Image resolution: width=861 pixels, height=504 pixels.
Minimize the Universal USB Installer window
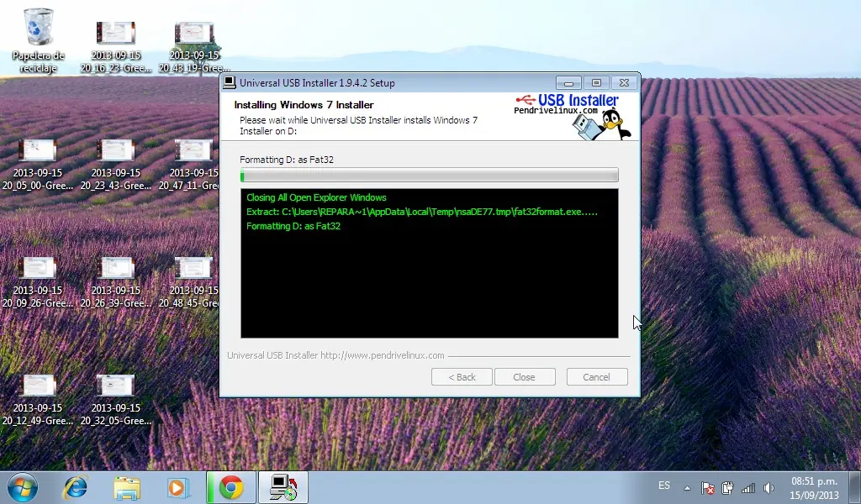pos(568,83)
